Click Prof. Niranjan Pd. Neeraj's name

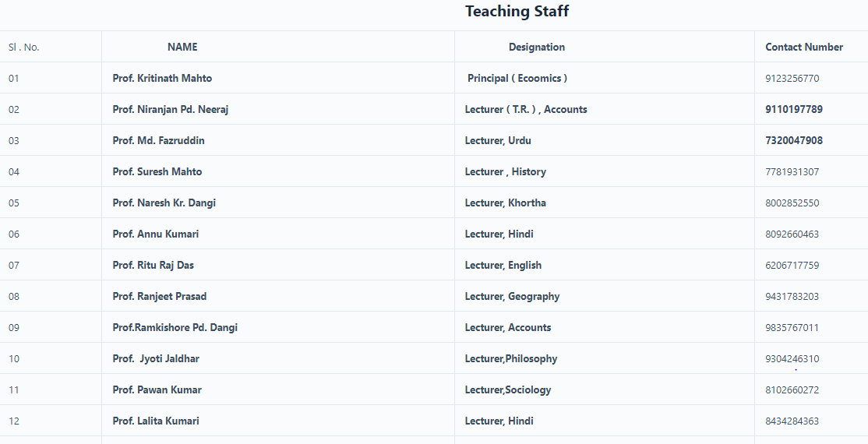(x=171, y=109)
